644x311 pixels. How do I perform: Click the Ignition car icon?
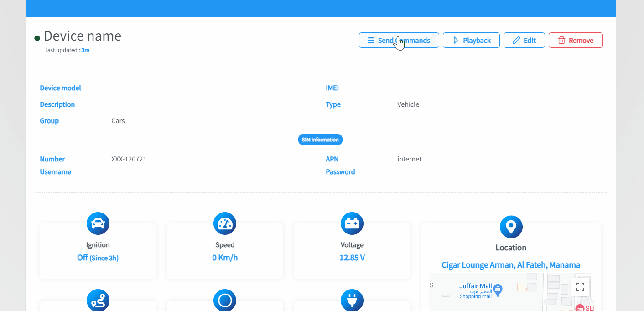tap(98, 223)
